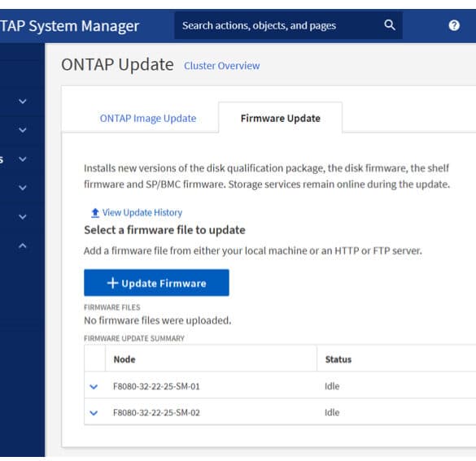Click the 'No firmware files were uploaded.' message
The width and height of the screenshot is (476, 461).
[158, 320]
